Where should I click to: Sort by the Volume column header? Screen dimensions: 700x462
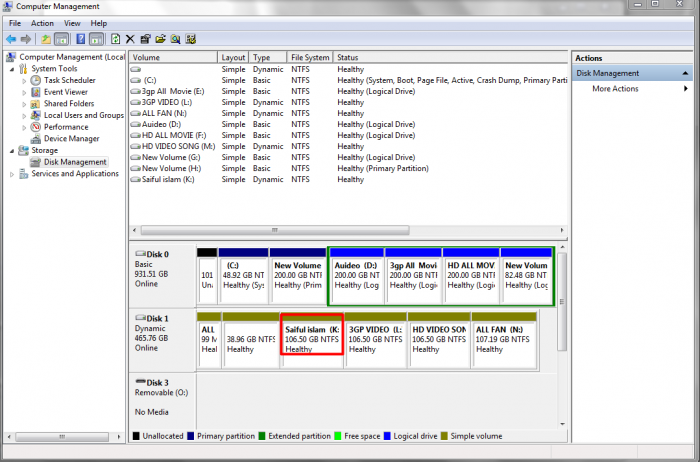173,58
